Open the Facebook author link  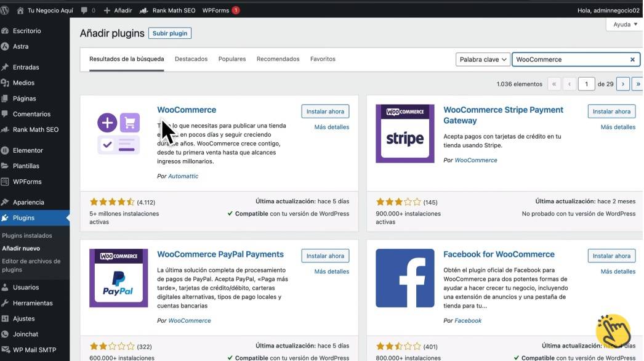468,320
